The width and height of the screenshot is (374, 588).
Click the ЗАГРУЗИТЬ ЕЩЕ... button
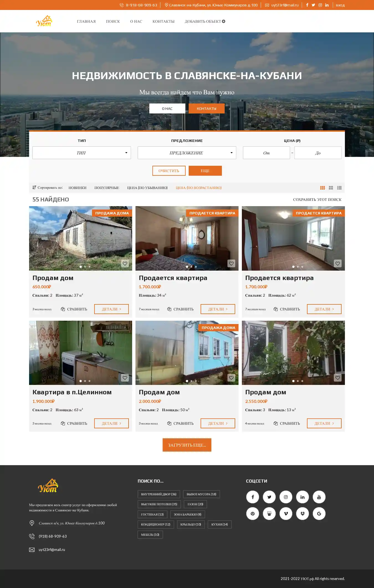187,445
